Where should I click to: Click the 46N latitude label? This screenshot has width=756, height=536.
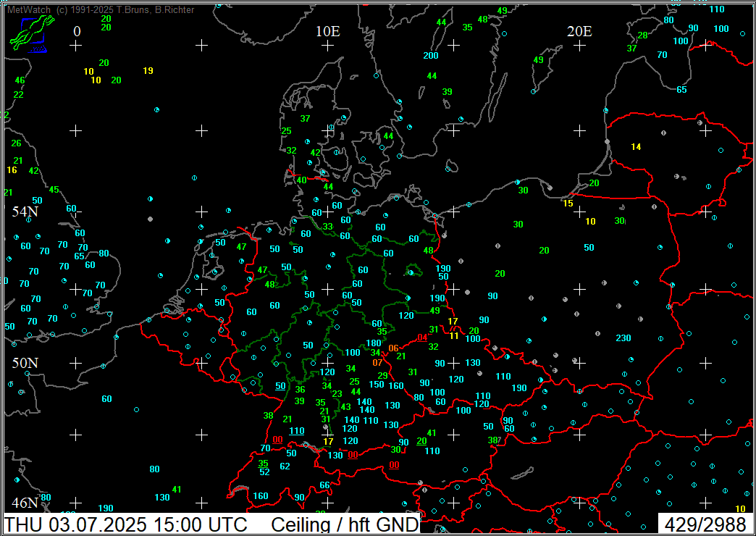[25, 503]
